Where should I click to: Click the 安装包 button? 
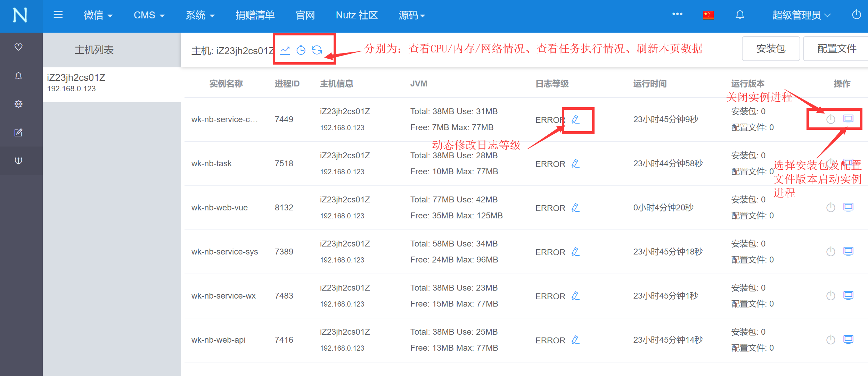pyautogui.click(x=771, y=49)
